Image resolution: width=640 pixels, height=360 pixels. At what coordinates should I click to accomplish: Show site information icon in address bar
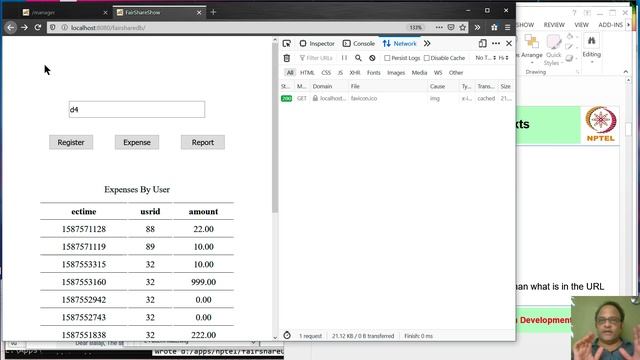pyautogui.click(x=64, y=27)
